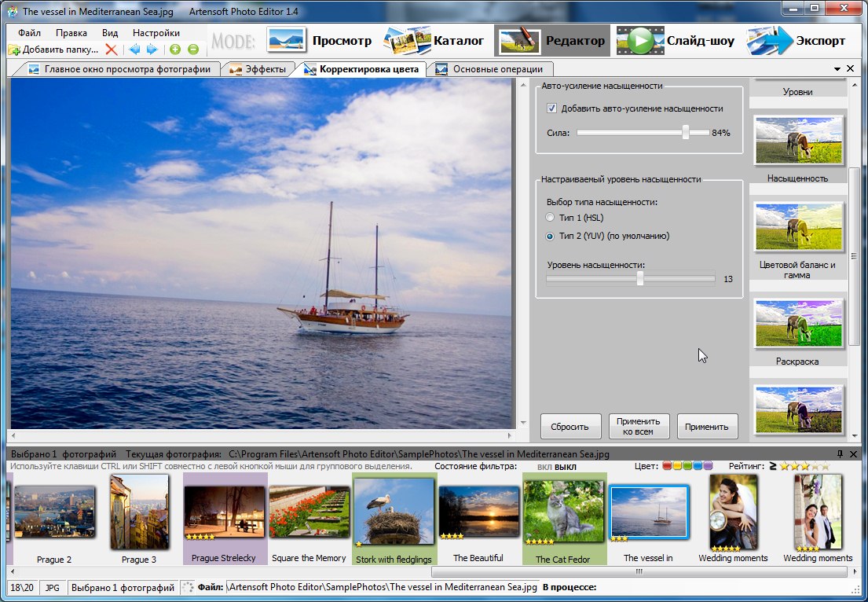Filter photos by red color label
Image resolution: width=868 pixels, height=602 pixels.
tap(667, 466)
